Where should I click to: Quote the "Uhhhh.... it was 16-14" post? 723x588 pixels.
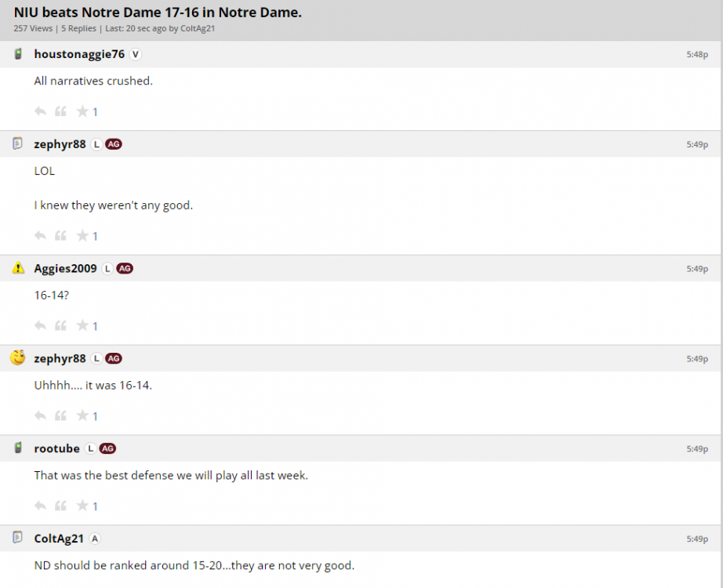pos(61,416)
